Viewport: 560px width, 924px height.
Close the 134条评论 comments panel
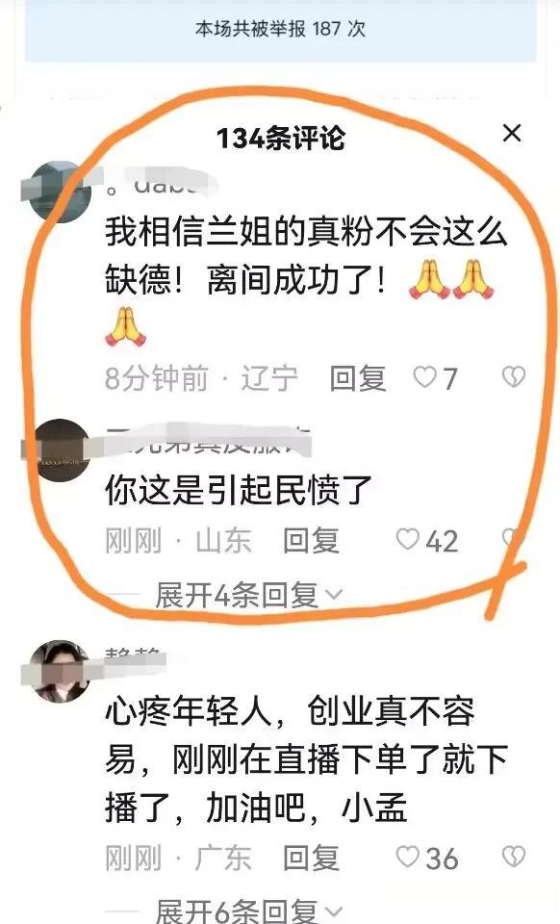[x=512, y=133]
